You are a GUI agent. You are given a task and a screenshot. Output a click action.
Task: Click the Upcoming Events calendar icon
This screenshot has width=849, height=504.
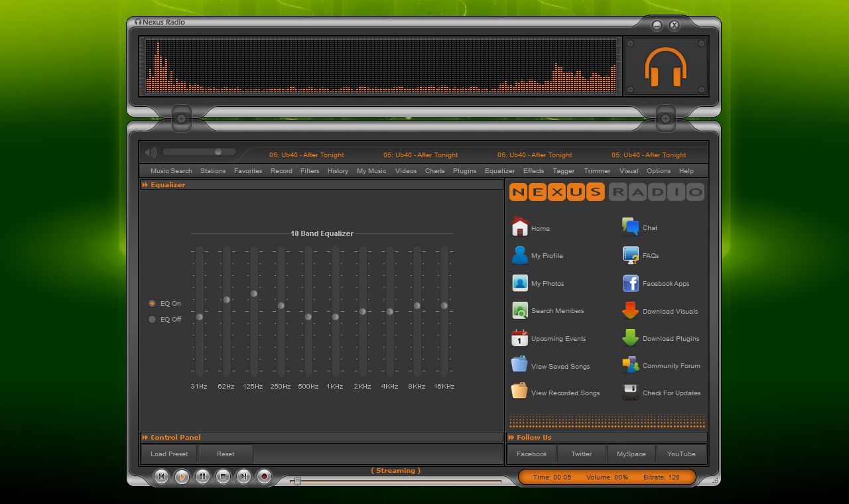tap(520, 338)
